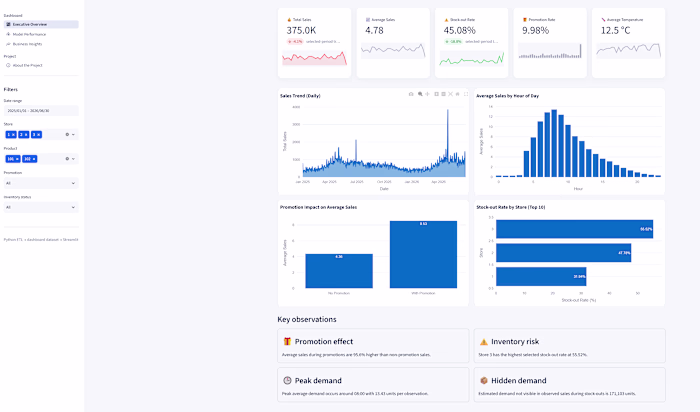Remove the first chip in Product filter
Image resolution: width=700 pixels, height=412 pixels.
coord(17,159)
